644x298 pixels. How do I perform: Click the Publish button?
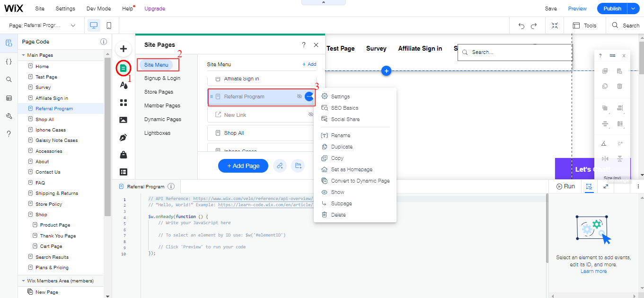tap(612, 9)
